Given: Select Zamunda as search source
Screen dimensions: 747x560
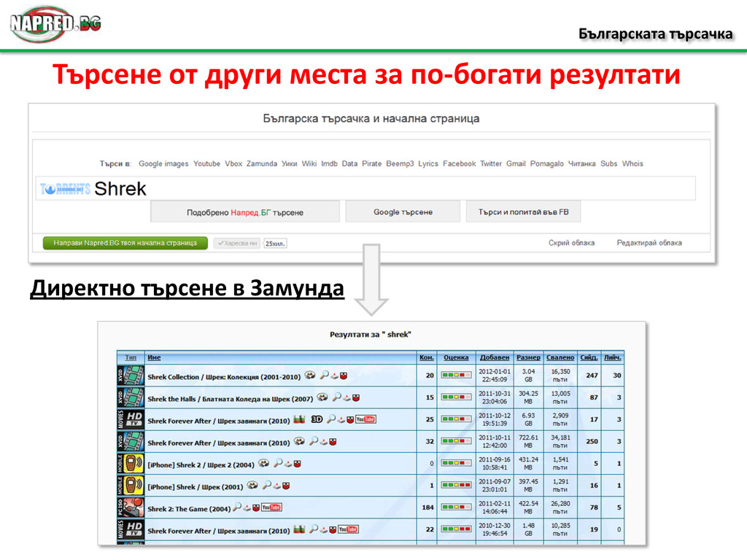Looking at the screenshot, I should click(262, 164).
